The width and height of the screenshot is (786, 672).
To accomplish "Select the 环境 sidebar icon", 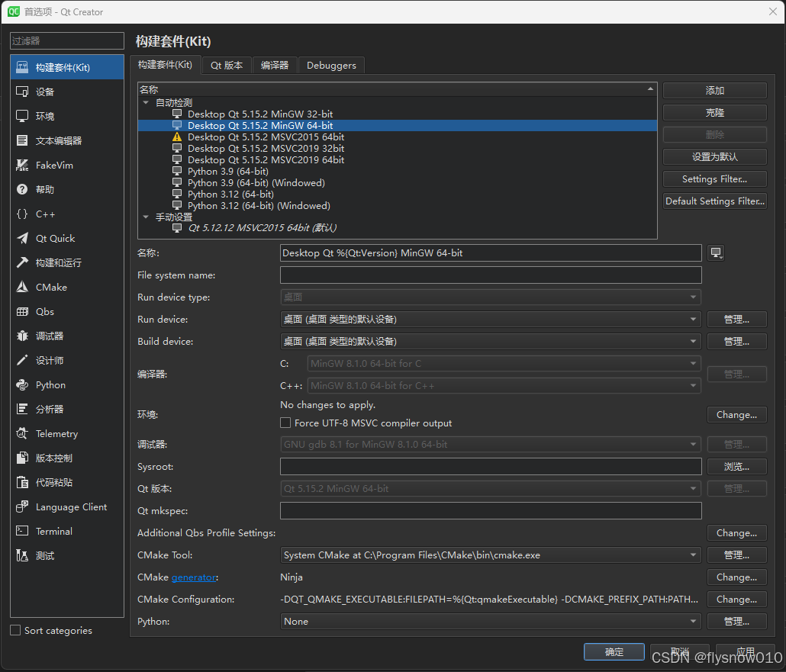I will pos(22,116).
